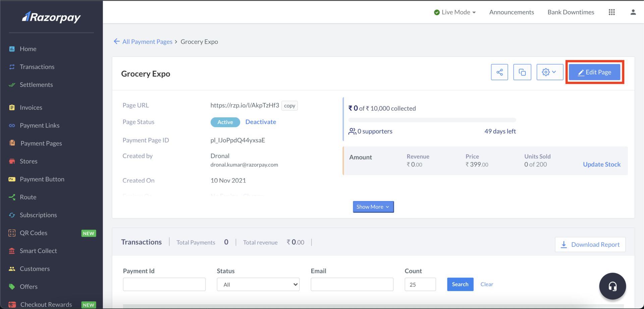Viewport: 644px width, 309px height.
Task: Select Payment Pages in the sidebar
Action: tap(41, 143)
